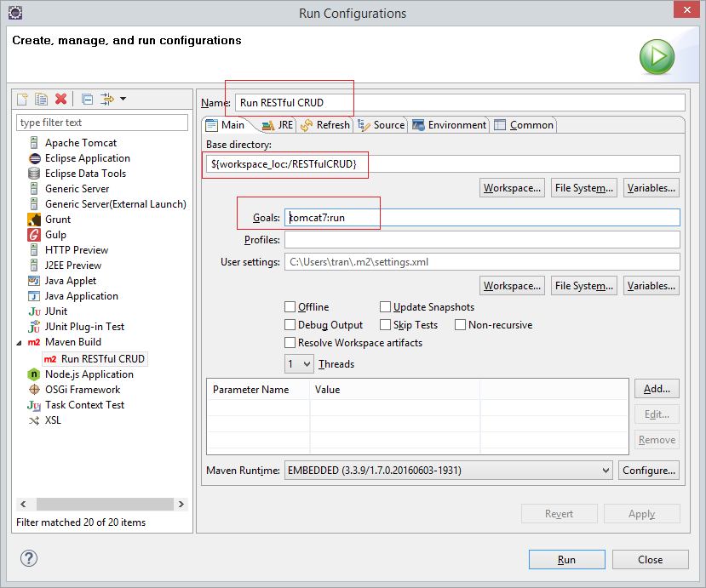The height and width of the screenshot is (588, 706).
Task: Select Run RESTful CRUD configuration in tree
Action: 95,359
